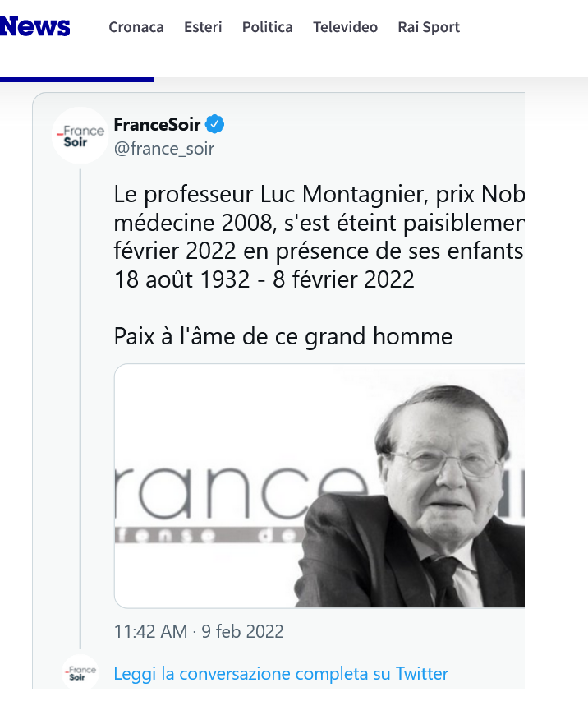Screen dimensions: 588x706
Task: Click the 11:42 AM · 9 feb 2022 timestamp
Action: [x=199, y=632]
